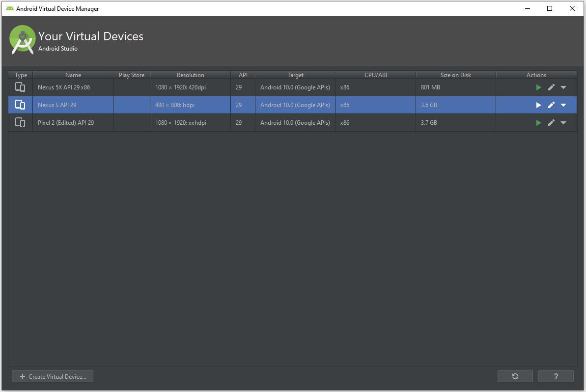Expand more actions for Nexus S row
Screen dimensions: 586x392
(563, 105)
